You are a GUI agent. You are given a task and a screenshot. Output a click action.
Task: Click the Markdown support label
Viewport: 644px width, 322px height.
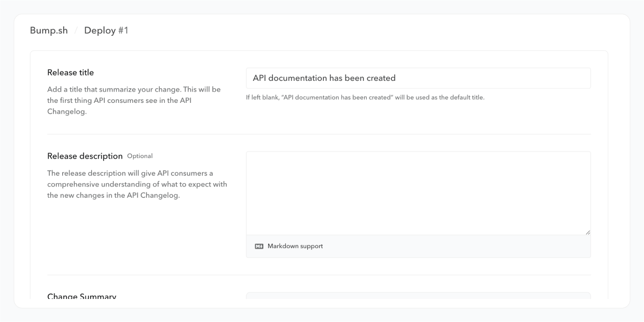pyautogui.click(x=295, y=246)
